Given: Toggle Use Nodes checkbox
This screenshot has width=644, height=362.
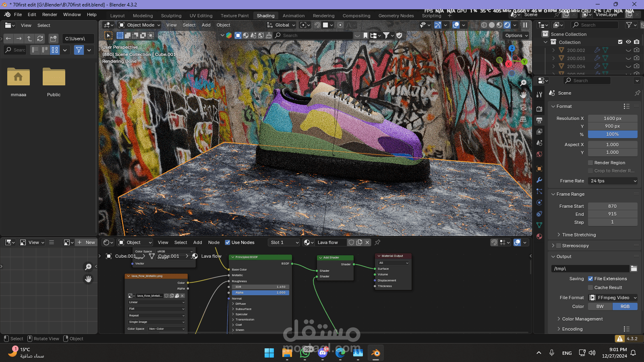Looking at the screenshot, I should click(x=228, y=242).
